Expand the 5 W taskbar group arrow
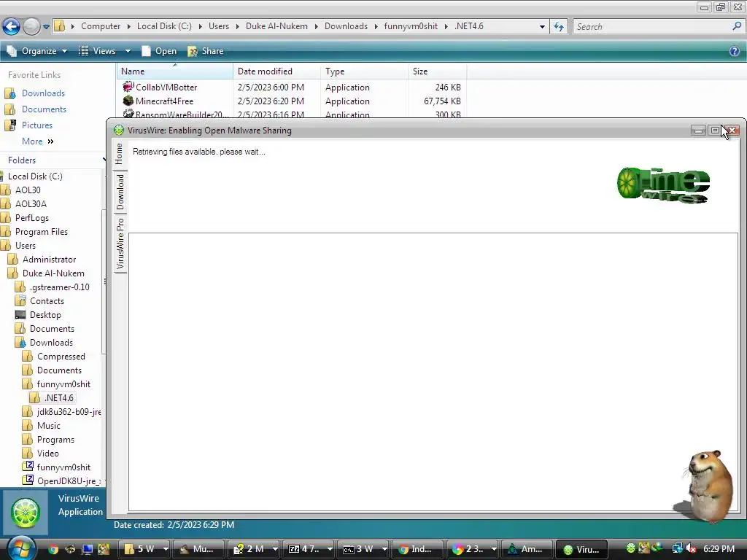Viewport: 747px width, 560px height. click(166, 549)
